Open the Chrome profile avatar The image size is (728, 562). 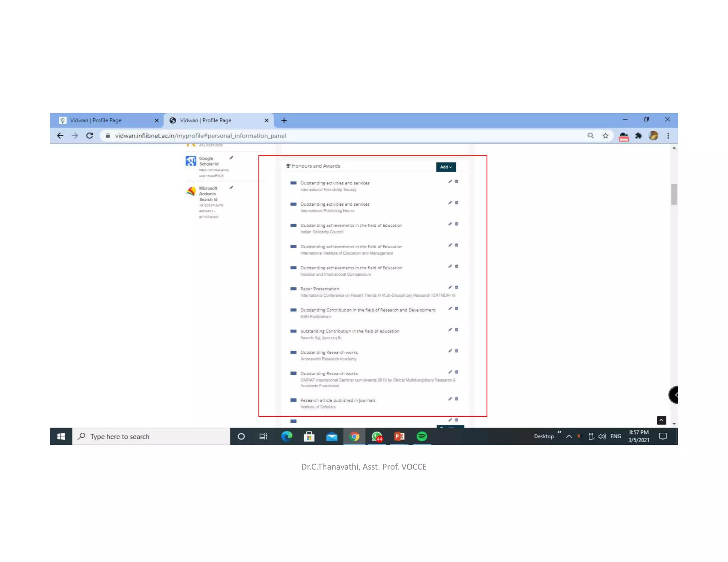point(653,136)
